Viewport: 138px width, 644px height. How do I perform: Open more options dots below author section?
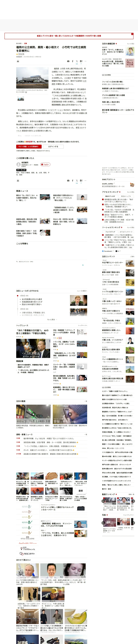click(85, 181)
